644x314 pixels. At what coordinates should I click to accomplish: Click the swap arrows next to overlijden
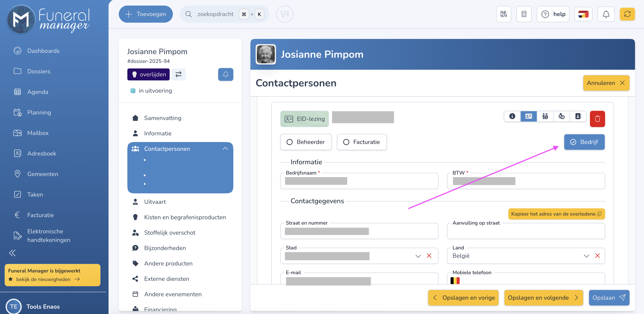click(x=178, y=75)
